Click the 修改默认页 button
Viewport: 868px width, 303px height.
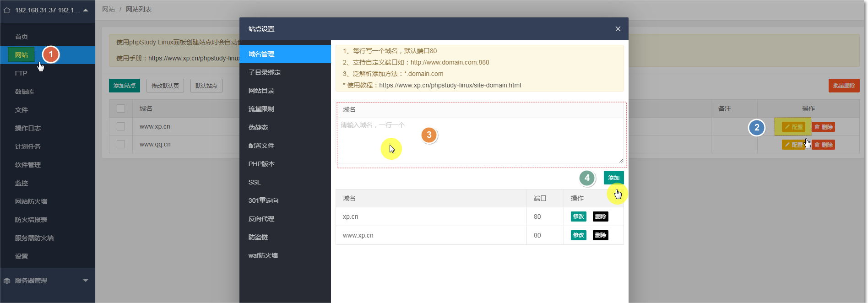(165, 86)
